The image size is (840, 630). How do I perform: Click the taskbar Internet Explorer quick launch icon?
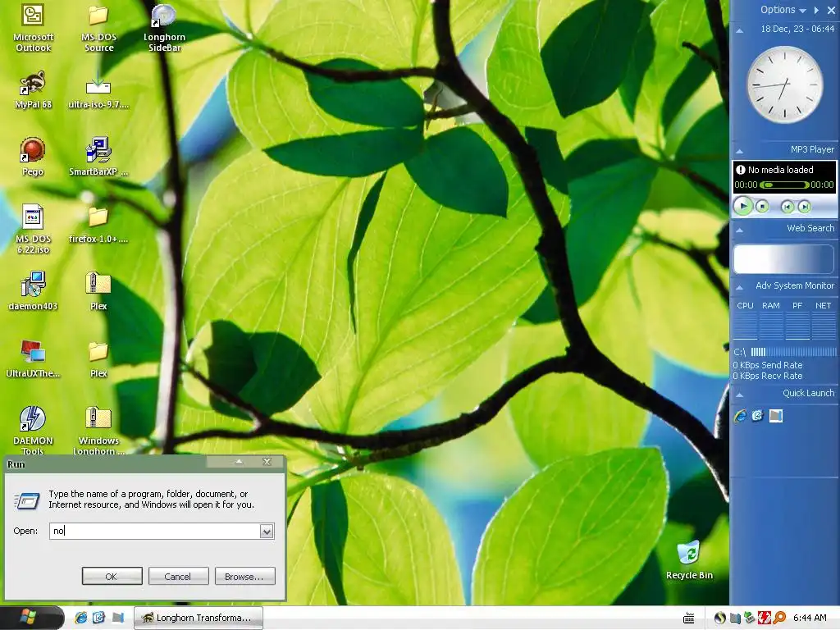tap(81, 618)
